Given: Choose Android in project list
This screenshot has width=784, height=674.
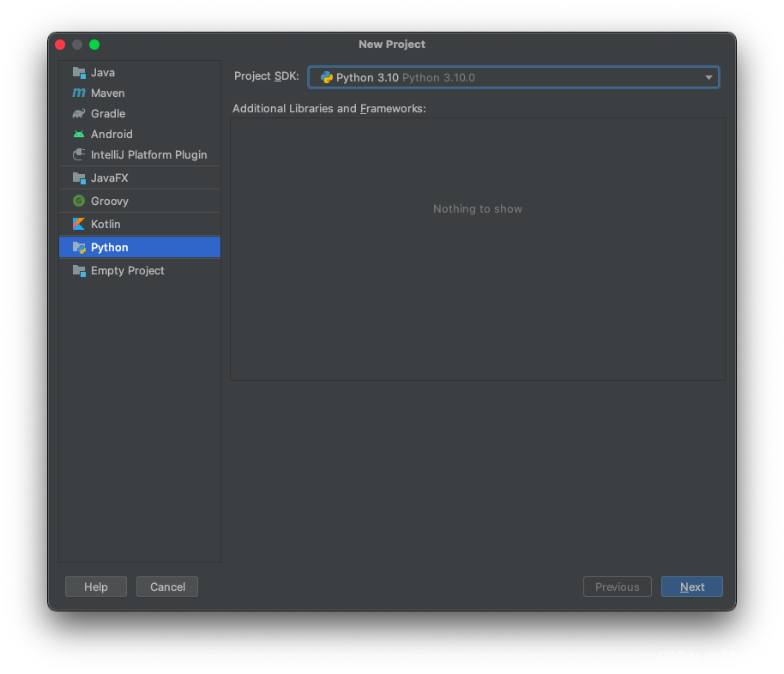Looking at the screenshot, I should click(x=140, y=134).
